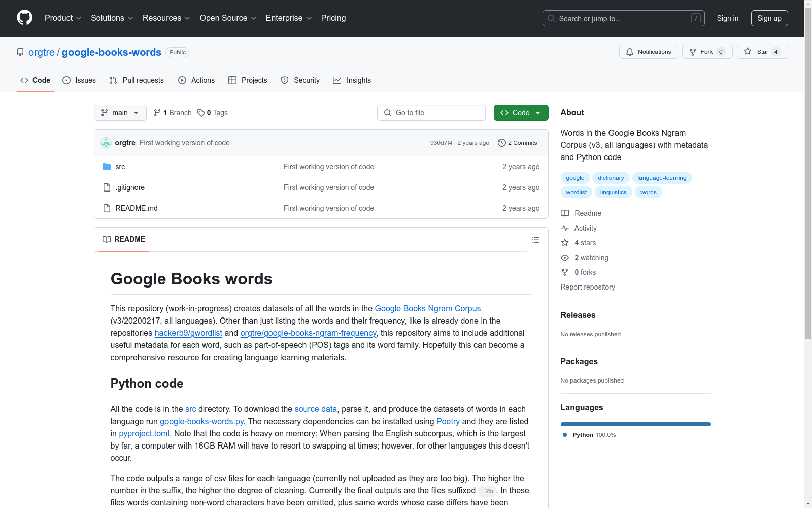Click the orgtre avatar icon in commit row
812x508 pixels.
pos(106,143)
